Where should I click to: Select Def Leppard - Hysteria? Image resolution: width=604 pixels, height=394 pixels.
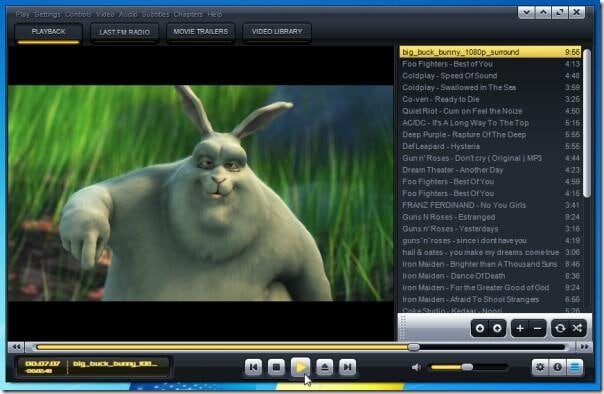point(490,146)
